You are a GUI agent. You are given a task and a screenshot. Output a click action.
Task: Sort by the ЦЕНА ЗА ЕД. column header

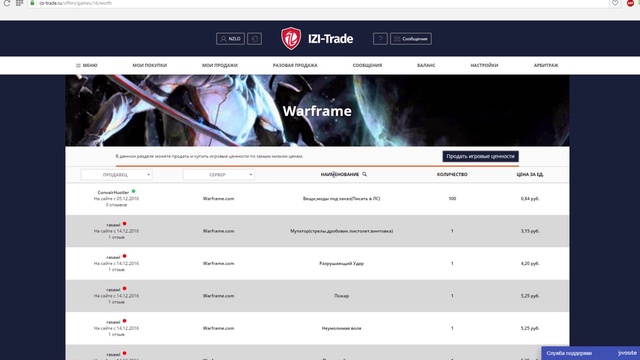[530, 174]
